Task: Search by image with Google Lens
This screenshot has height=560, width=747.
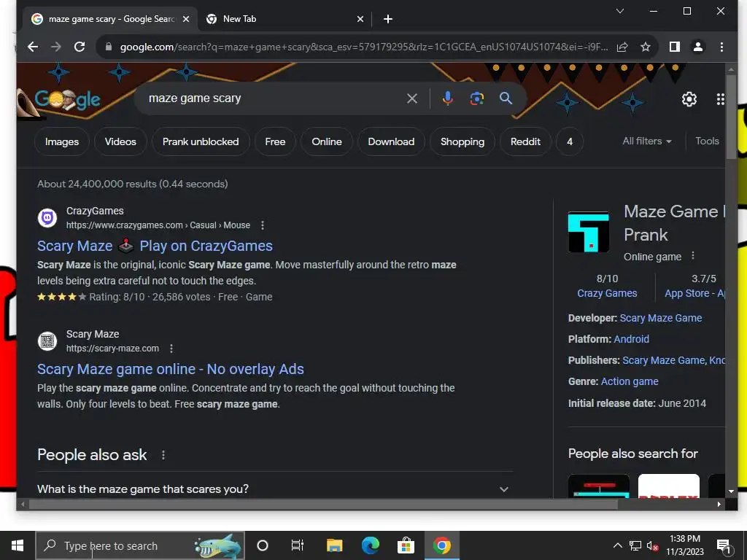Action: point(477,98)
